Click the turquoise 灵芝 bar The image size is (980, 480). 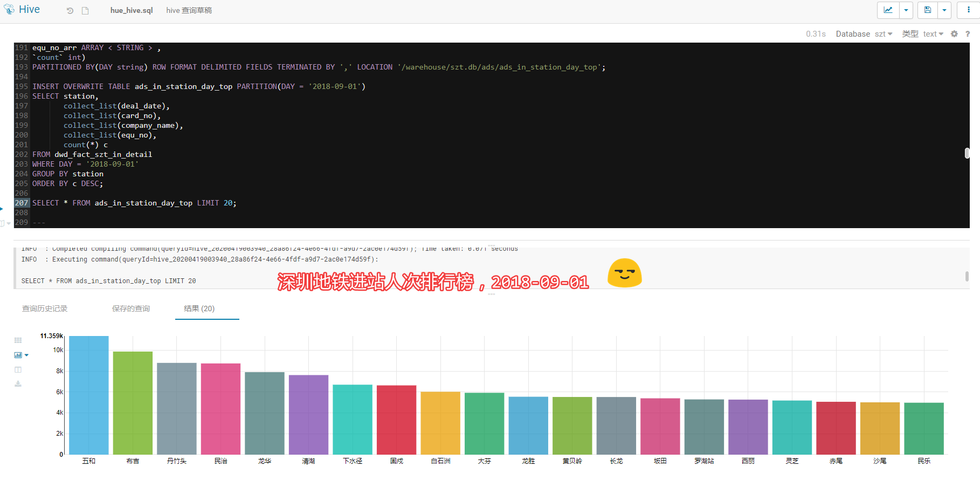pyautogui.click(x=792, y=428)
